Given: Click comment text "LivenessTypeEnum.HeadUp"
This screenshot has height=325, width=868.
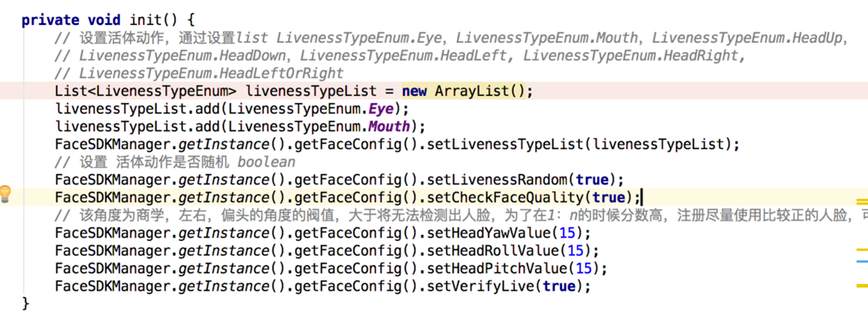Looking at the screenshot, I should click(x=748, y=38).
